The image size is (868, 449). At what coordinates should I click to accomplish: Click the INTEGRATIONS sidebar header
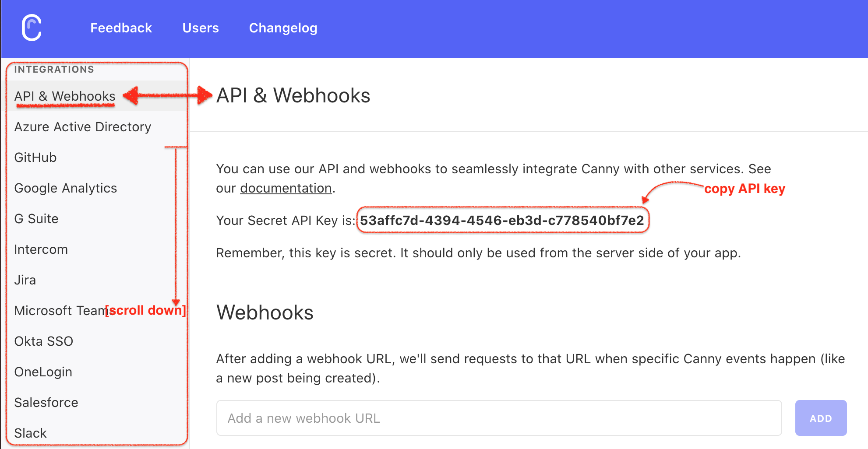click(x=54, y=70)
